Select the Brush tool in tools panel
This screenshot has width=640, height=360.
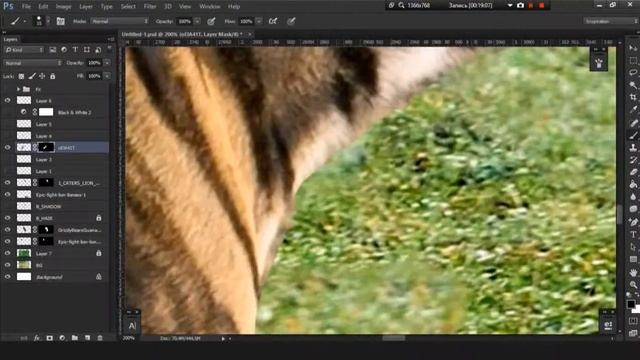click(633, 135)
